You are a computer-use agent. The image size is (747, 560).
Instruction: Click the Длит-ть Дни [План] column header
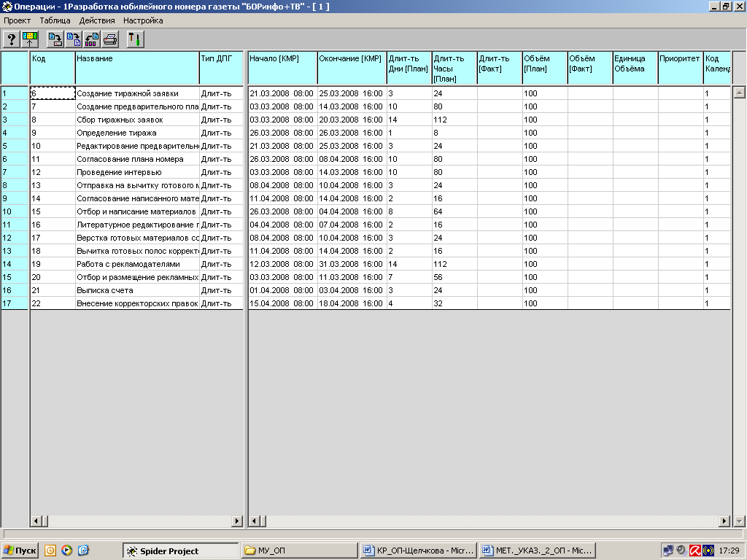tap(409, 68)
